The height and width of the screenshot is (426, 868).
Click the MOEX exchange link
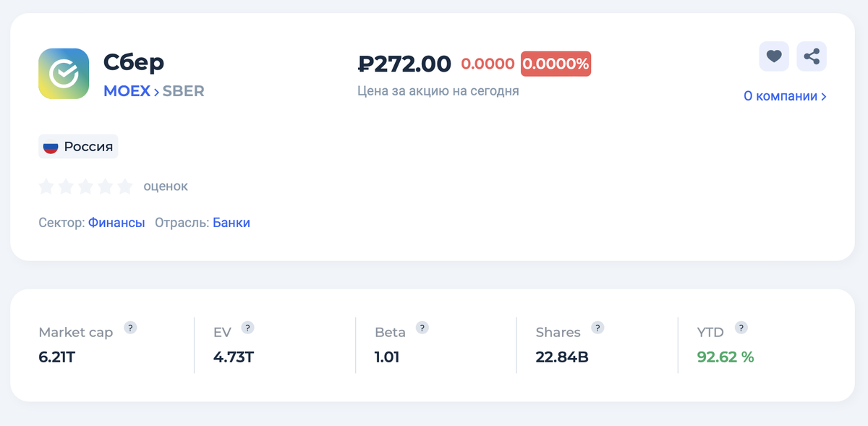pyautogui.click(x=127, y=91)
